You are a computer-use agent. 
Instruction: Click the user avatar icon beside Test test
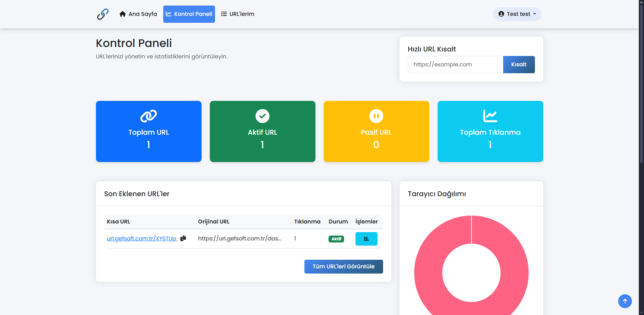pos(501,14)
